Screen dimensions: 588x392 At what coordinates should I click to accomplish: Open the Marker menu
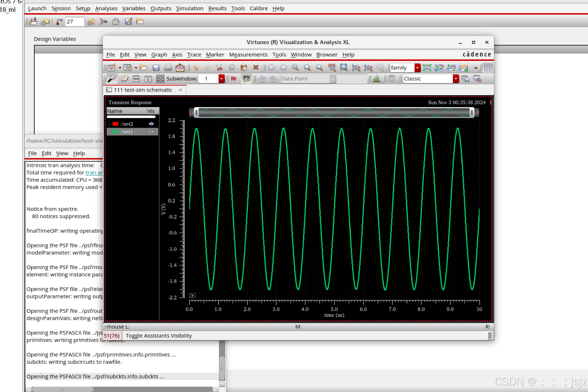[215, 54]
